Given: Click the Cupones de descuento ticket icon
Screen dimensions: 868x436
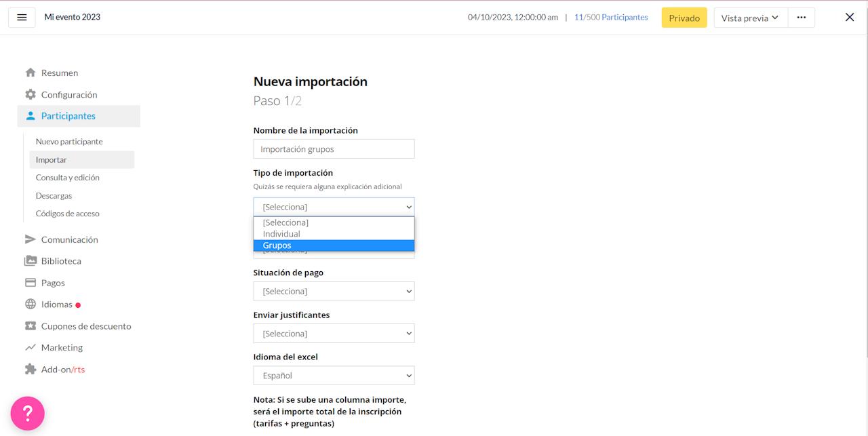Looking at the screenshot, I should (31, 326).
